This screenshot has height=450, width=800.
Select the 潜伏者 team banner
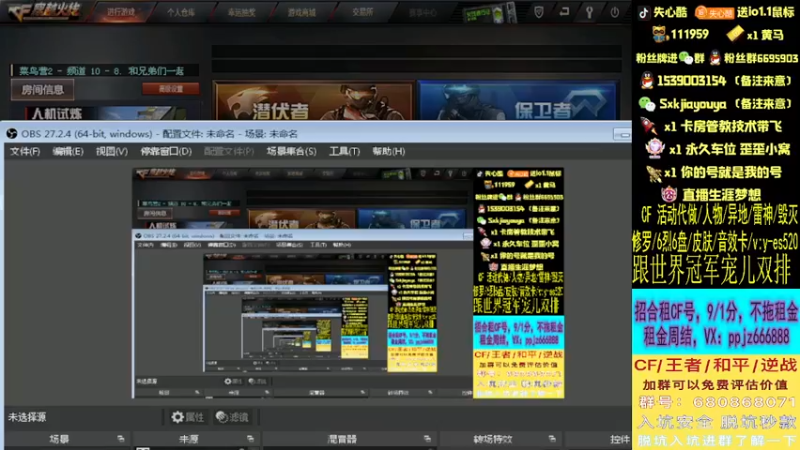click(x=313, y=101)
